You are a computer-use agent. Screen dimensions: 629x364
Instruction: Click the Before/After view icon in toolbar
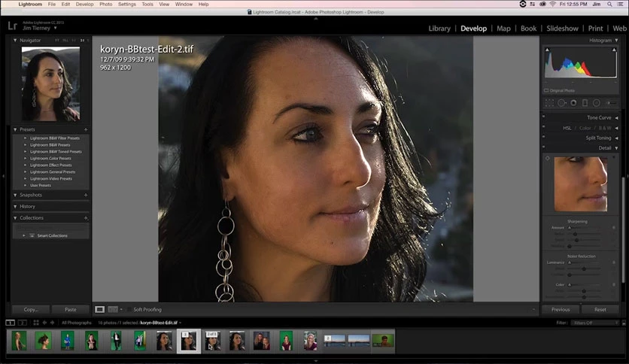113,310
